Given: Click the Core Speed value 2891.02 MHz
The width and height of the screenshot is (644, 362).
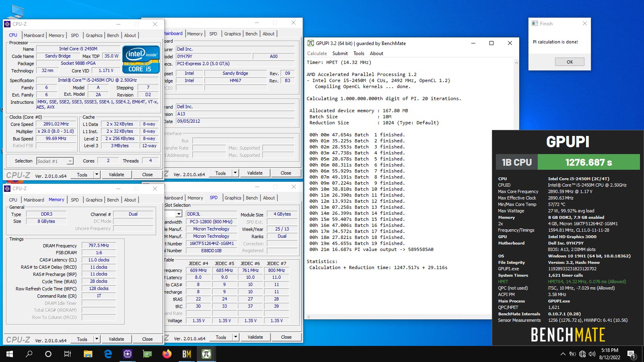Looking at the screenshot, I should tap(56, 124).
